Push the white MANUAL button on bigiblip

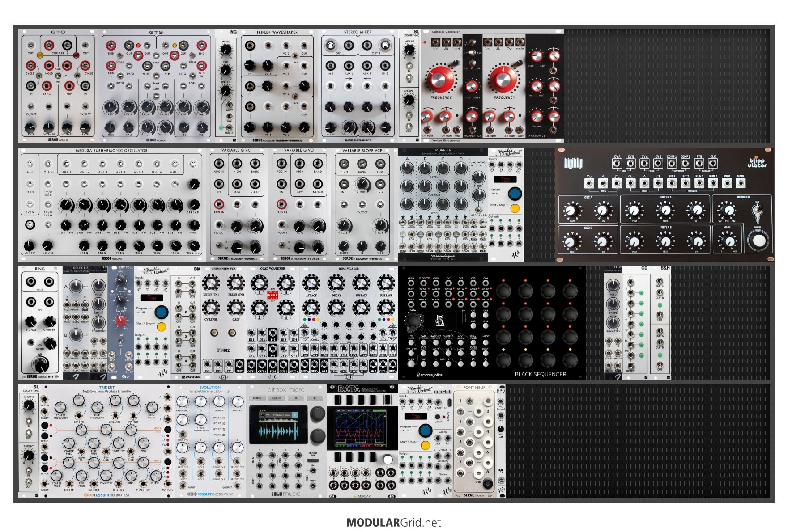click(759, 241)
